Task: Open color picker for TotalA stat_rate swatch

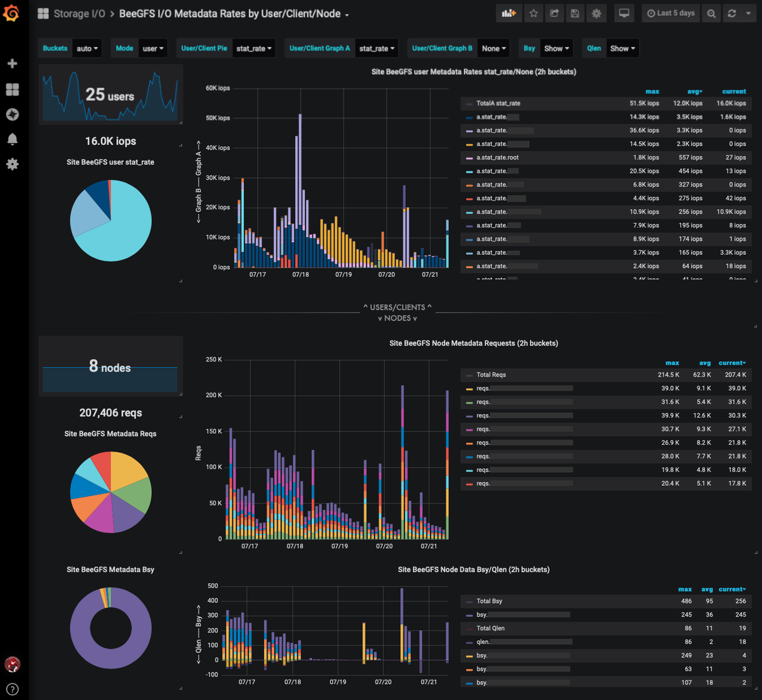Action: tap(469, 104)
